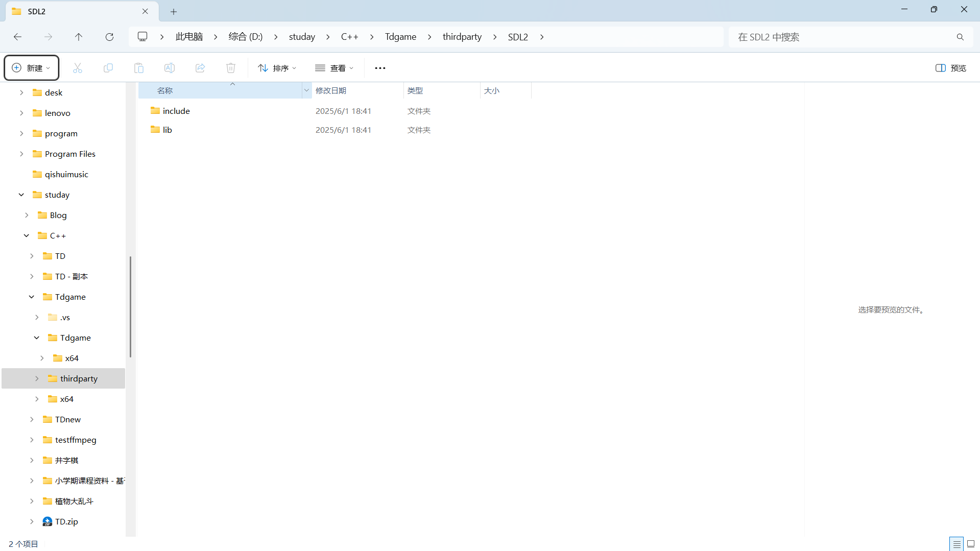Toggle the preview pane button
Viewport: 980px width, 551px height.
950,68
